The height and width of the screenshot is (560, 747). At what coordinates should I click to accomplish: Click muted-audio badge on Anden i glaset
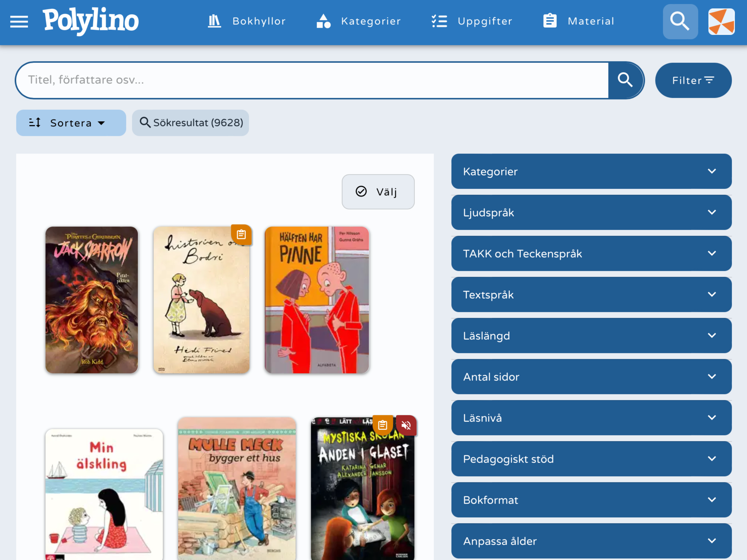(x=406, y=425)
